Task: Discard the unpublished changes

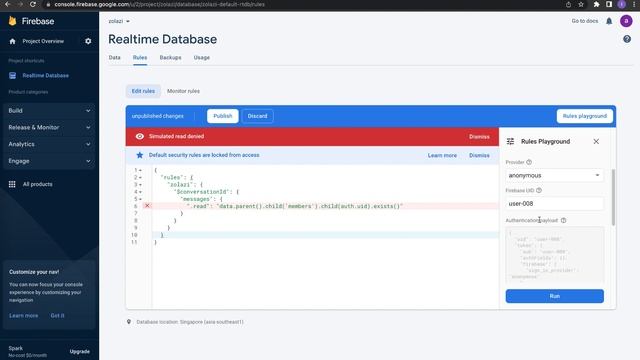Action: point(258,116)
